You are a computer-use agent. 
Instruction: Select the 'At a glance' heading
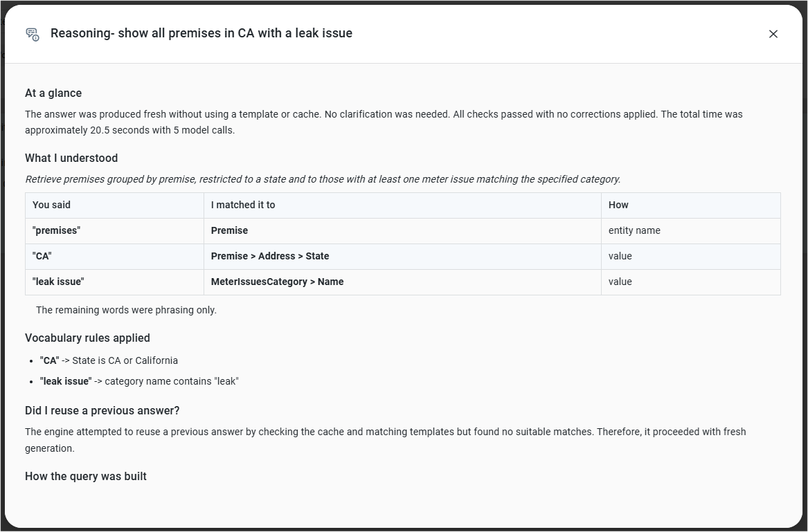pyautogui.click(x=53, y=93)
